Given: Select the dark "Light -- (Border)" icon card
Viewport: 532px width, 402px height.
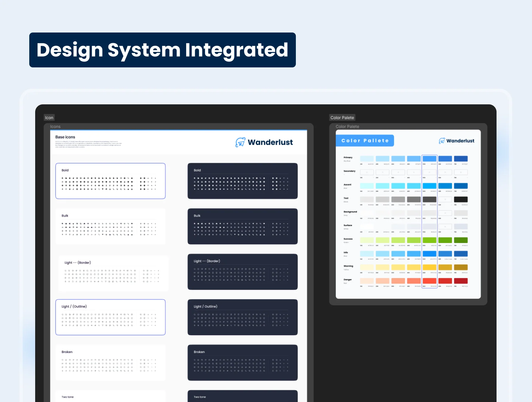Looking at the screenshot, I should point(243,272).
